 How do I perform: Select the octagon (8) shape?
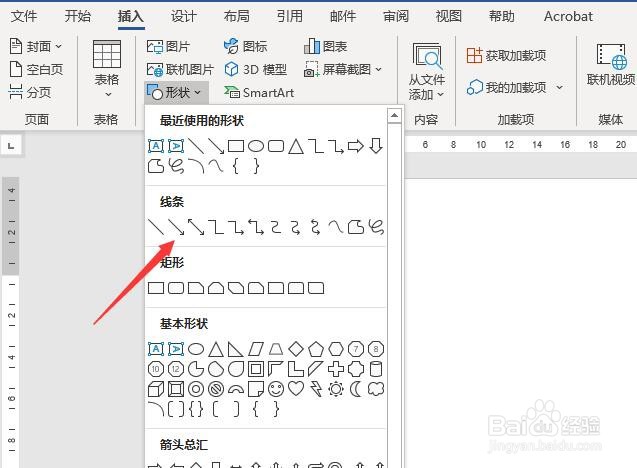pos(376,349)
